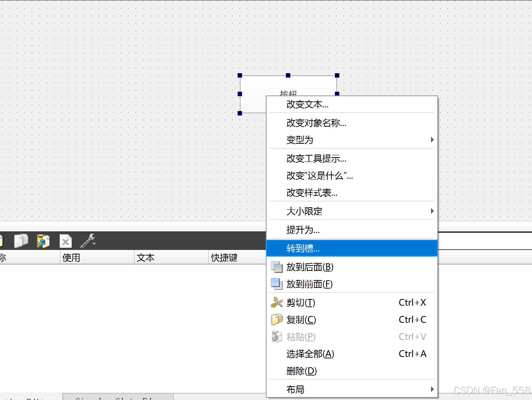
Task: Click the delete action icon
Action: click(x=66, y=241)
